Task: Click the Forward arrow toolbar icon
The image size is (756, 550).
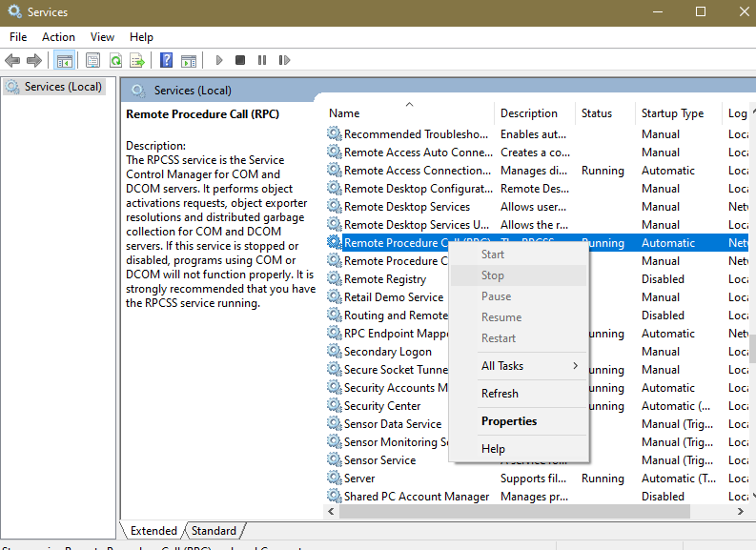Action: tap(34, 60)
